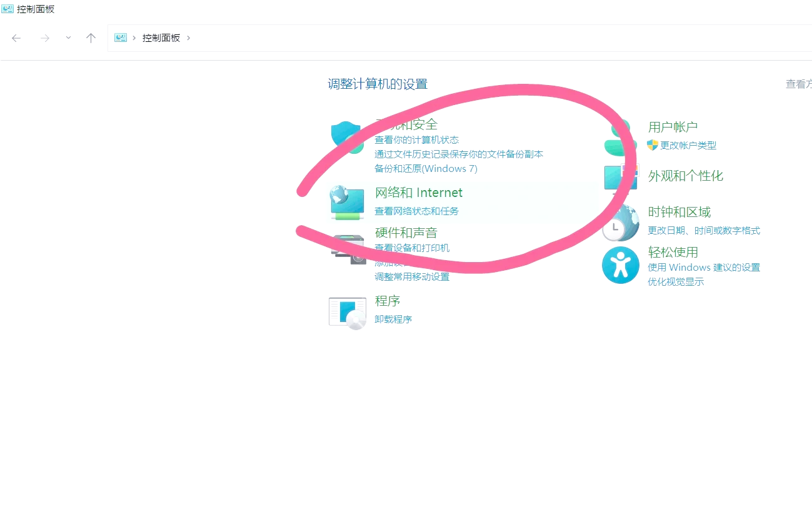Click the Programs (程序) category icon
This screenshot has height=514, width=812.
[x=347, y=312]
